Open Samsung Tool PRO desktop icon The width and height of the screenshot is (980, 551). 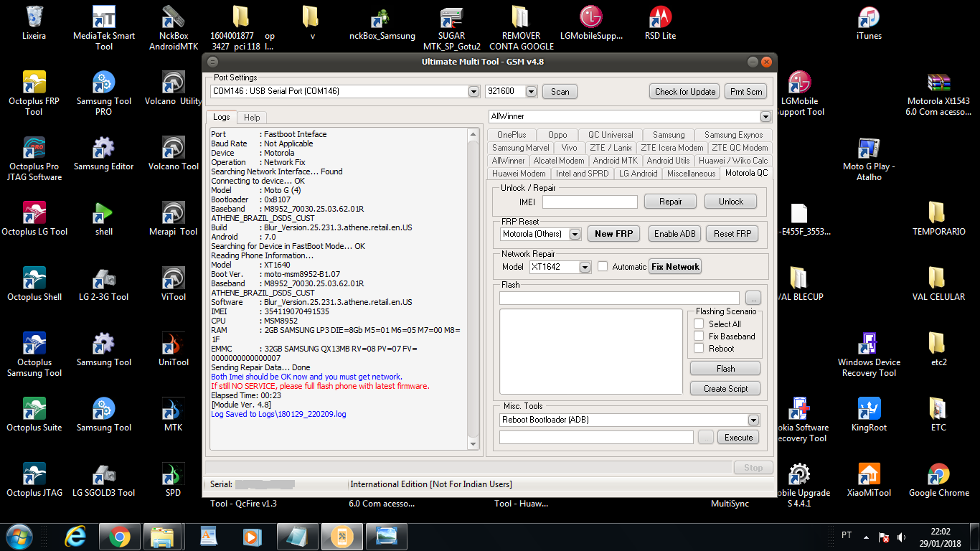[x=104, y=93]
